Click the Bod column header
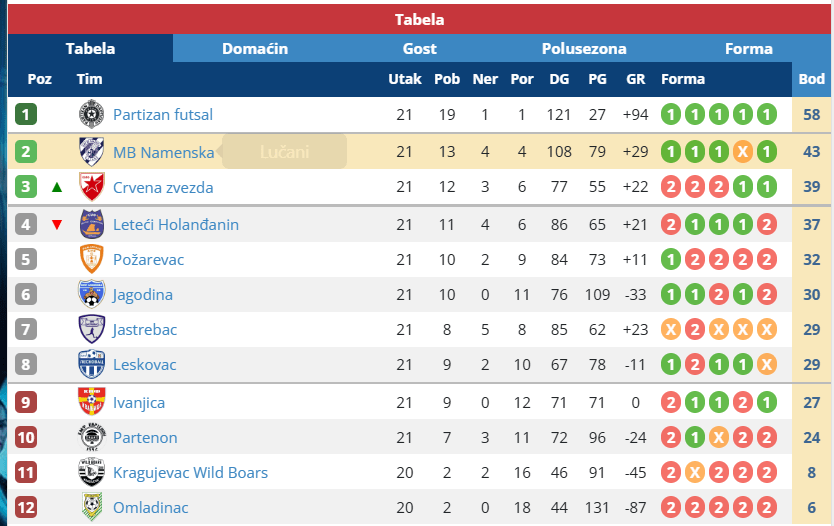Image resolution: width=834 pixels, height=526 pixels. (811, 79)
